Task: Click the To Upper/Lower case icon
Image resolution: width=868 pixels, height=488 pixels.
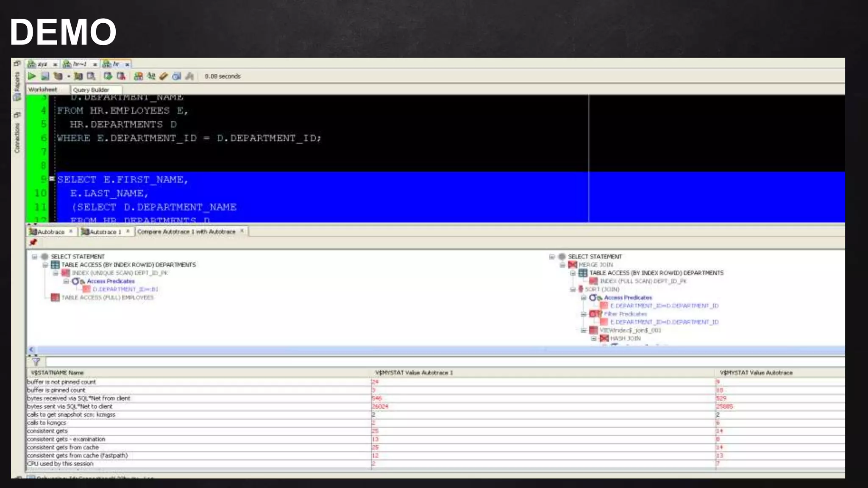Action: (x=151, y=76)
